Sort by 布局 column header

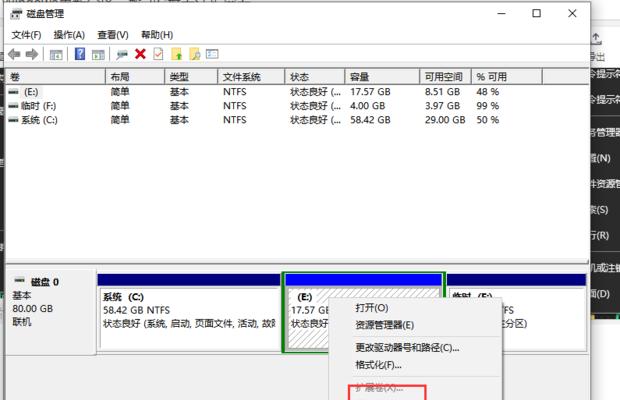tap(135, 77)
